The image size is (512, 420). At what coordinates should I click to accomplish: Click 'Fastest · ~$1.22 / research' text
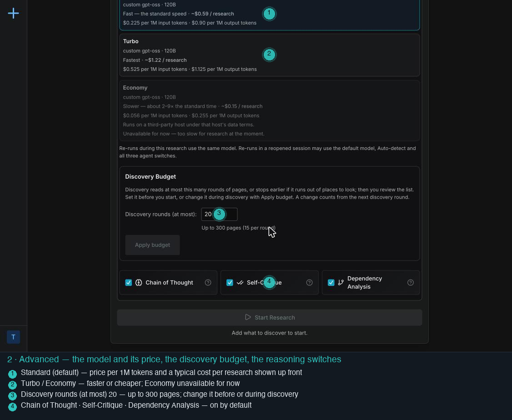155,60
